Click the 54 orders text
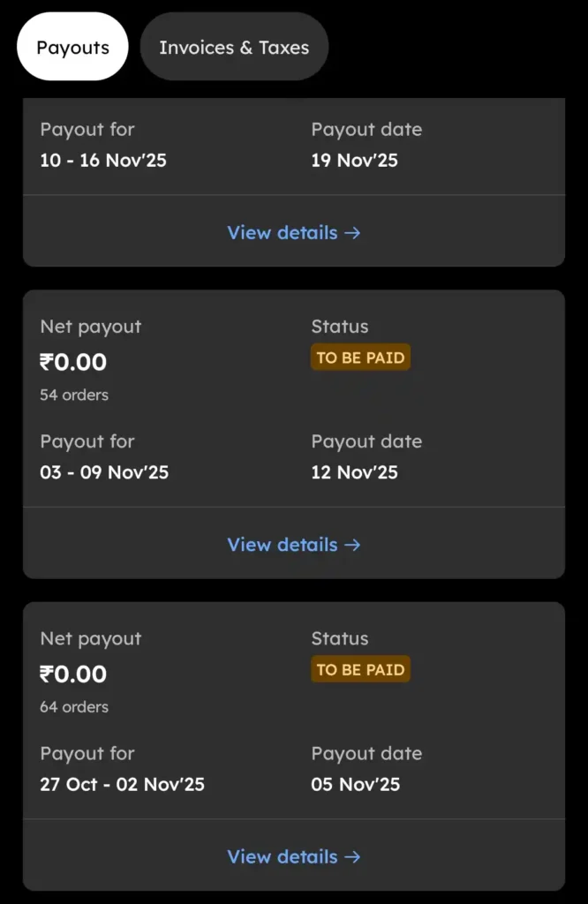588x904 pixels. (74, 395)
